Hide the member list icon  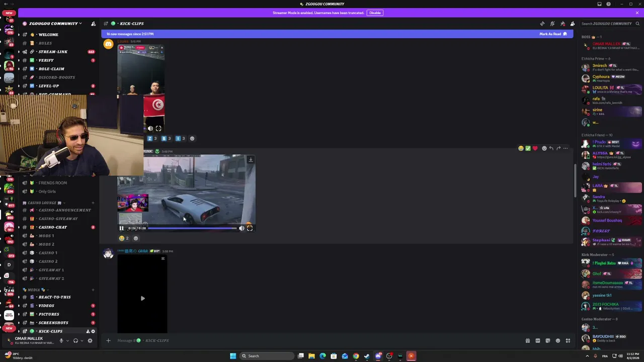pyautogui.click(x=572, y=24)
